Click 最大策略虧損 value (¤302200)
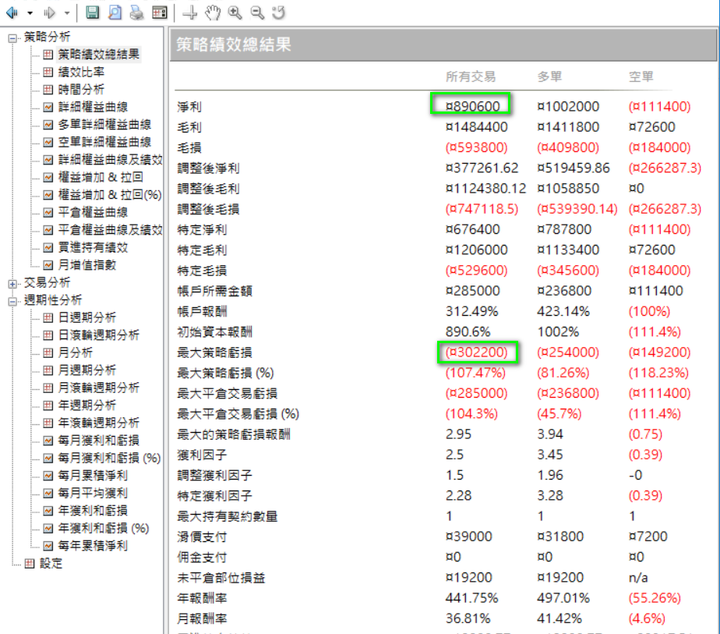This screenshot has width=720, height=634. pyautogui.click(x=477, y=352)
